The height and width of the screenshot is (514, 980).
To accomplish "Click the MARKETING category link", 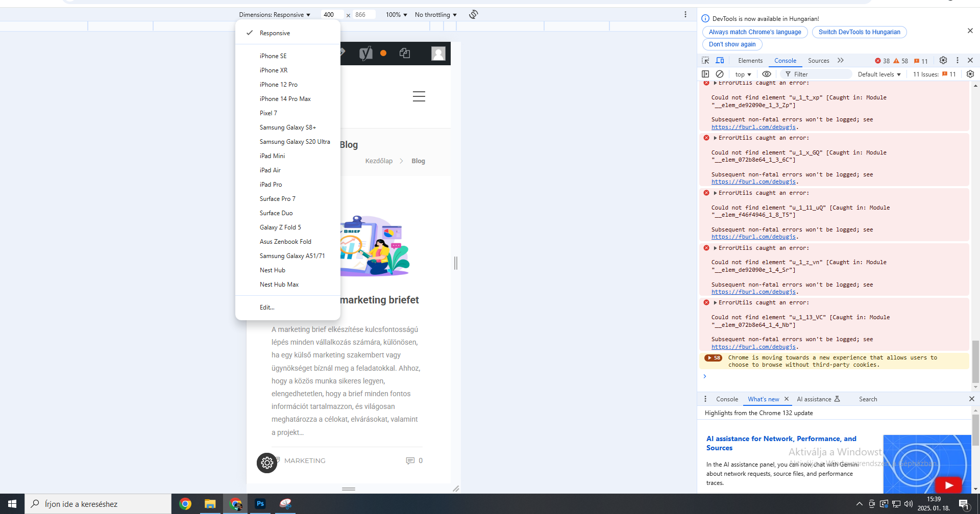I will tap(305, 461).
